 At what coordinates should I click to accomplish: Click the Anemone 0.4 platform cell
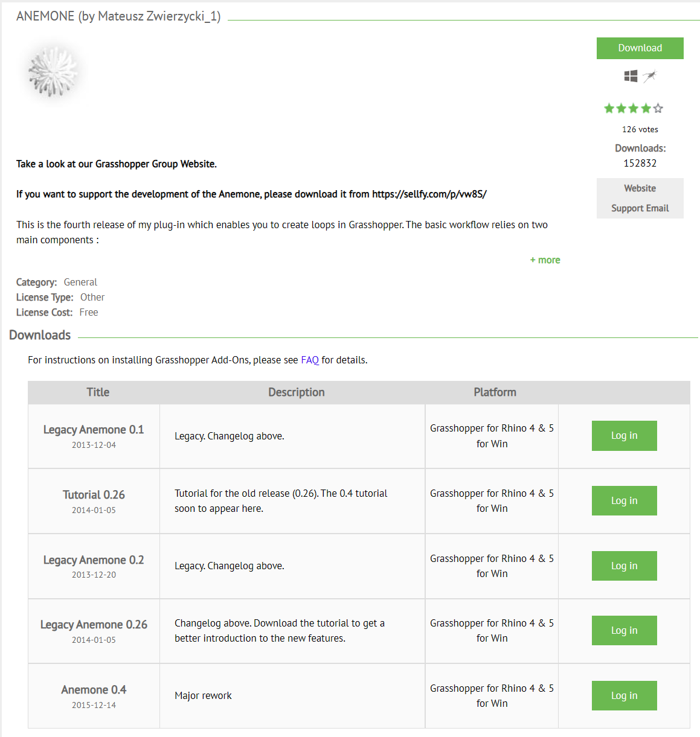coord(492,696)
